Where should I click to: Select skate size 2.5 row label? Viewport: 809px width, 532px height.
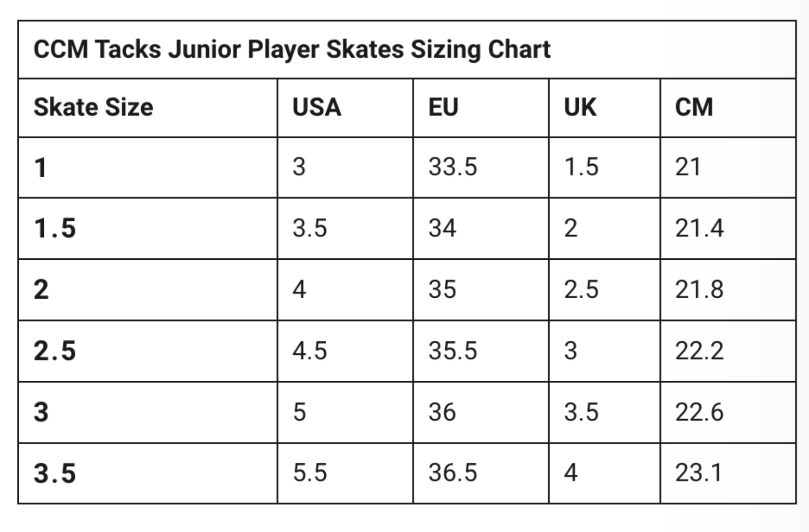point(55,351)
